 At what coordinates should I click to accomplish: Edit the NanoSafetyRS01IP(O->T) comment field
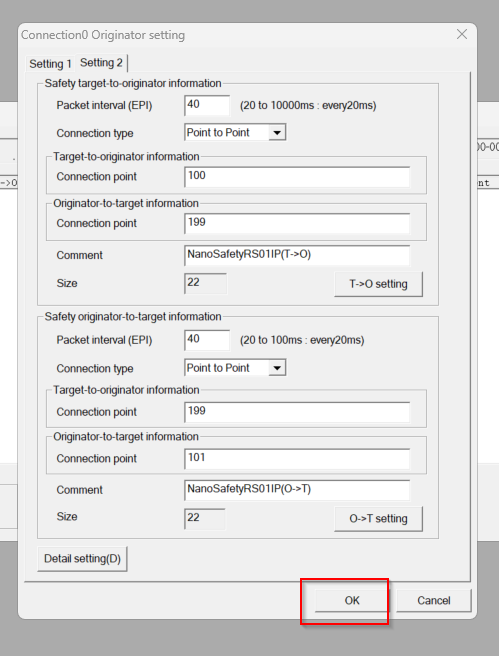(x=297, y=490)
